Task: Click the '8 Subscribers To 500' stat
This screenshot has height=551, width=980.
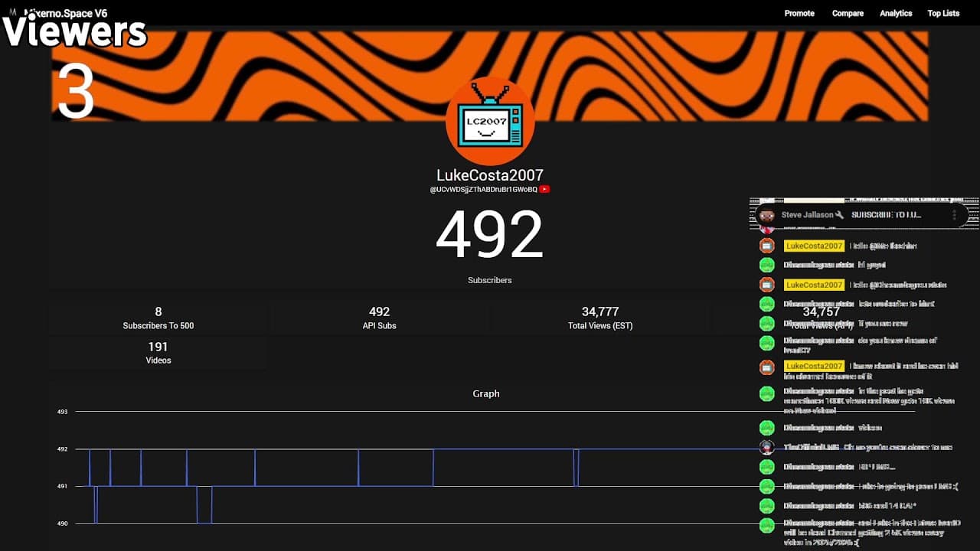Action: coord(158,318)
